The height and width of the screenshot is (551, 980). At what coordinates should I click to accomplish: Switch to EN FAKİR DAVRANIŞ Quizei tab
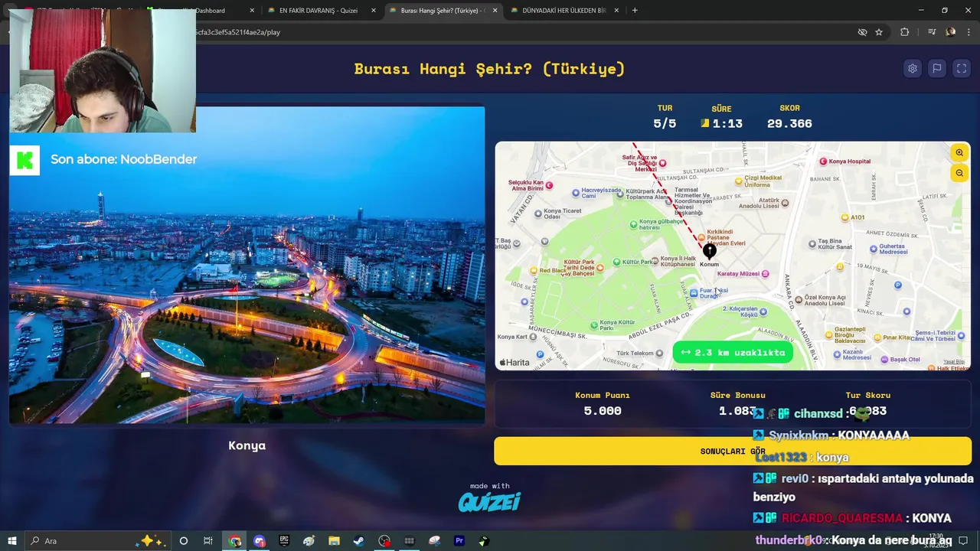pos(318,11)
